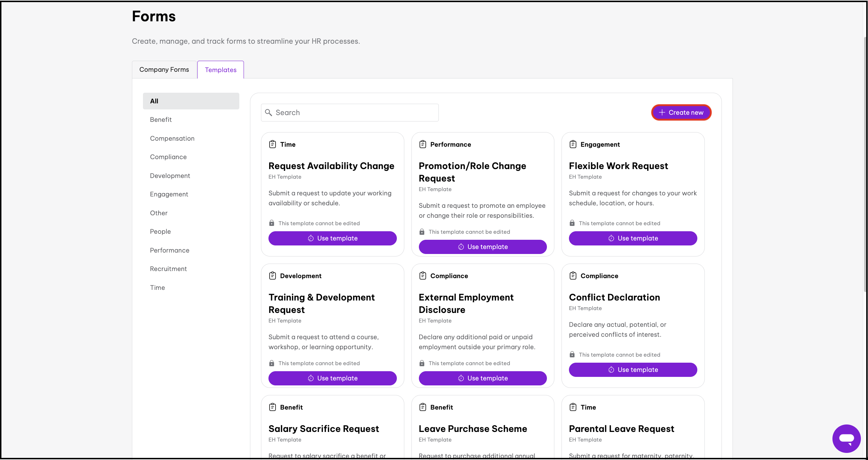
Task: Click clipboard icon on Parental Leave Request card
Action: pos(573,407)
